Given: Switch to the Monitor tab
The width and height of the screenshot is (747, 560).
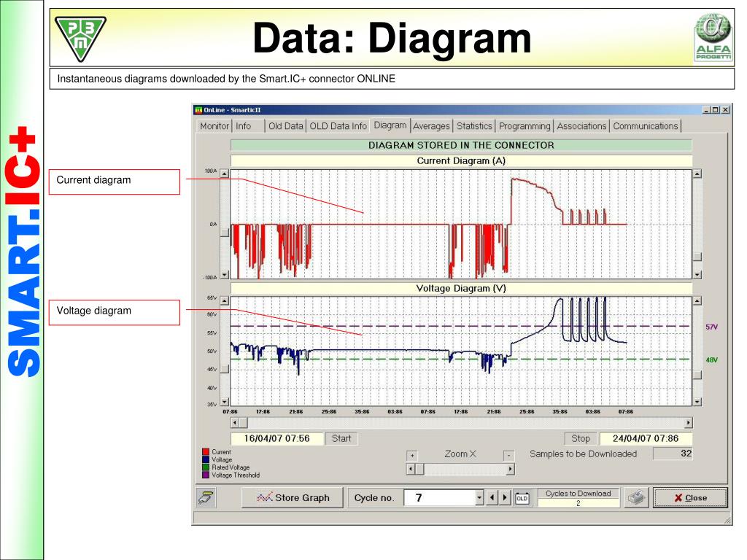Looking at the screenshot, I should tap(214, 125).
